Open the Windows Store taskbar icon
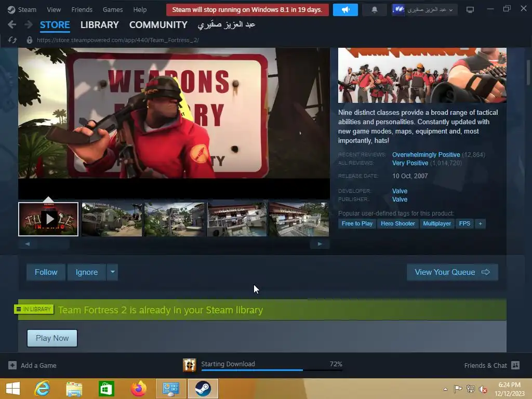This screenshot has width=532, height=399. coord(106,389)
